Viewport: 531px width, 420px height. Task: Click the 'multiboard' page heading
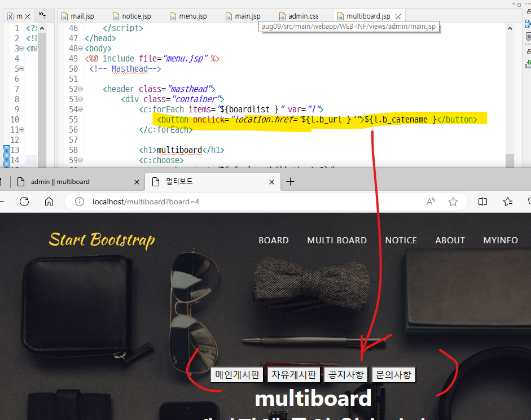[313, 399]
